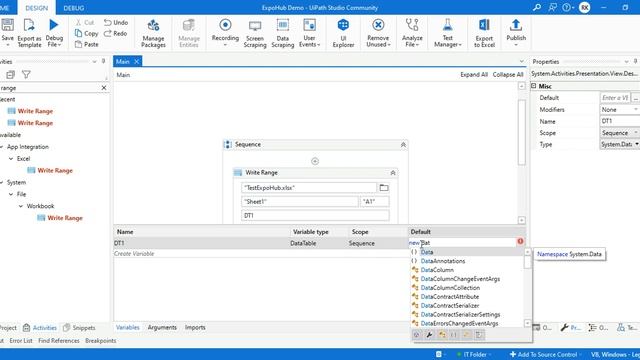Image resolution: width=640 pixels, height=360 pixels.
Task: Click Export as Template
Action: point(29,33)
